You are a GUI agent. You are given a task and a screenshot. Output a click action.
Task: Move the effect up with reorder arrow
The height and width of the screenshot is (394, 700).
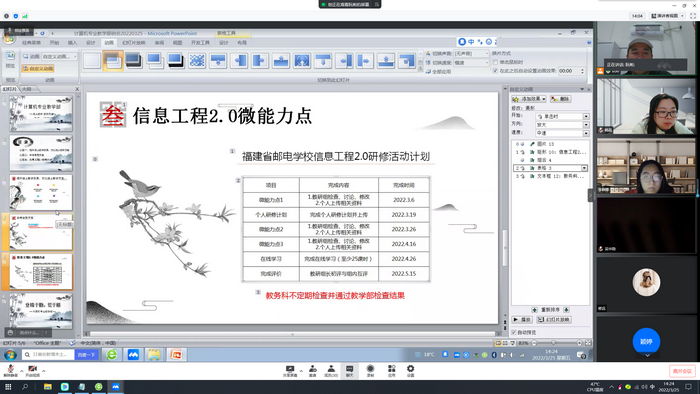(x=534, y=310)
